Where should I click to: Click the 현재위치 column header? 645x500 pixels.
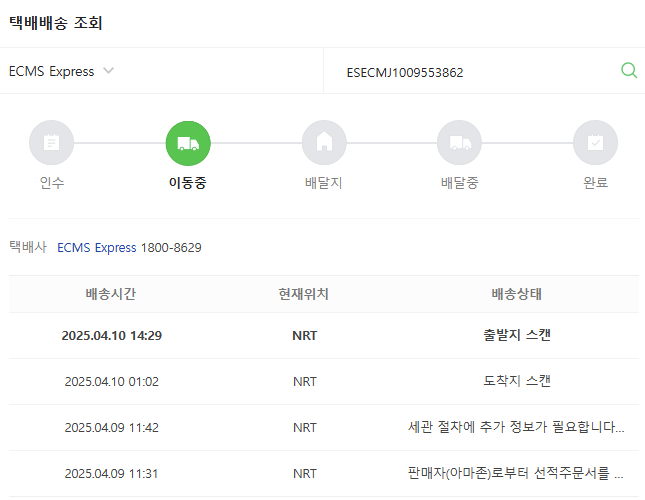pos(304,295)
